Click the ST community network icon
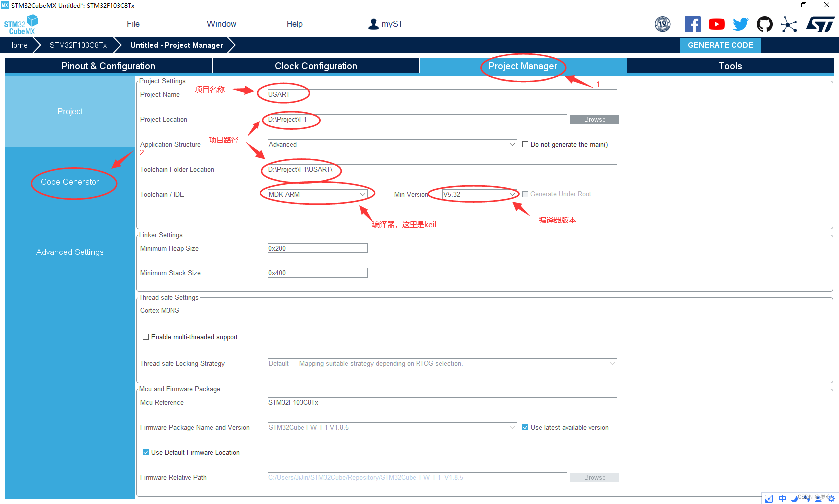The image size is (839, 504). [789, 24]
